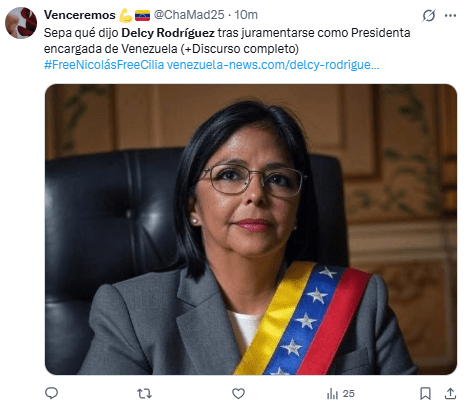View post analytics bar chart icon

click(332, 394)
